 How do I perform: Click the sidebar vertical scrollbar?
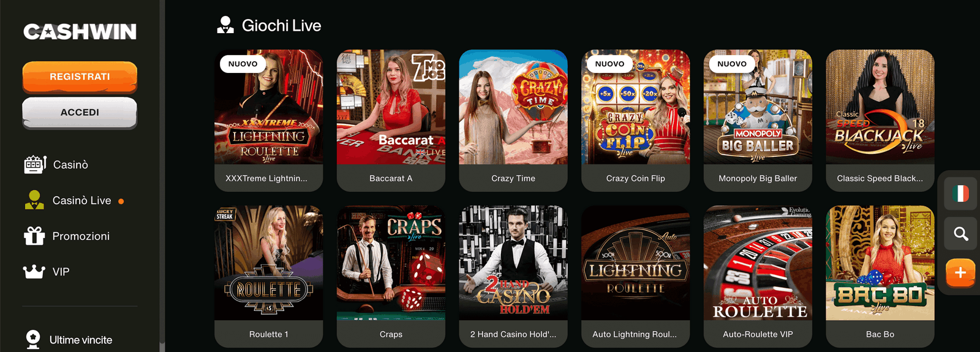pos(162,176)
